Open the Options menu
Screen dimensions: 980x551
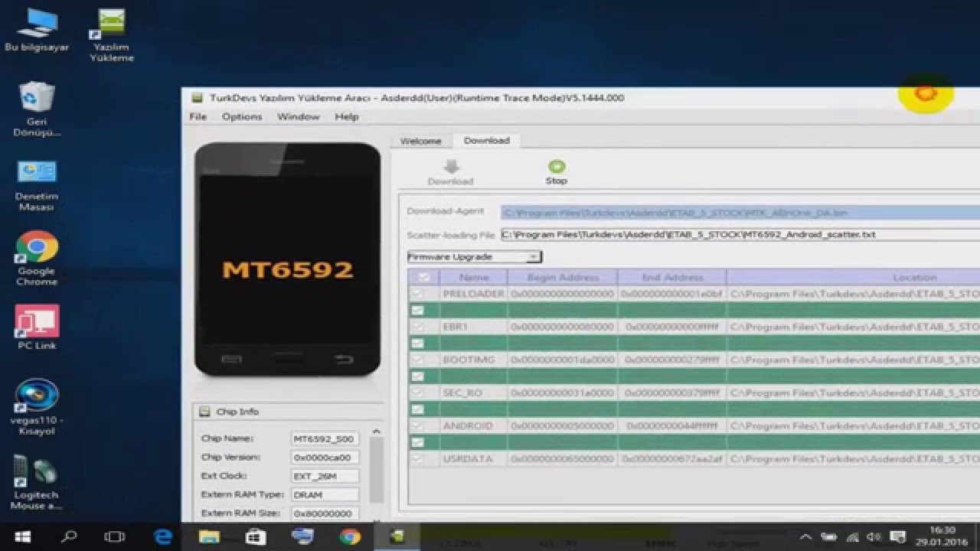242,117
